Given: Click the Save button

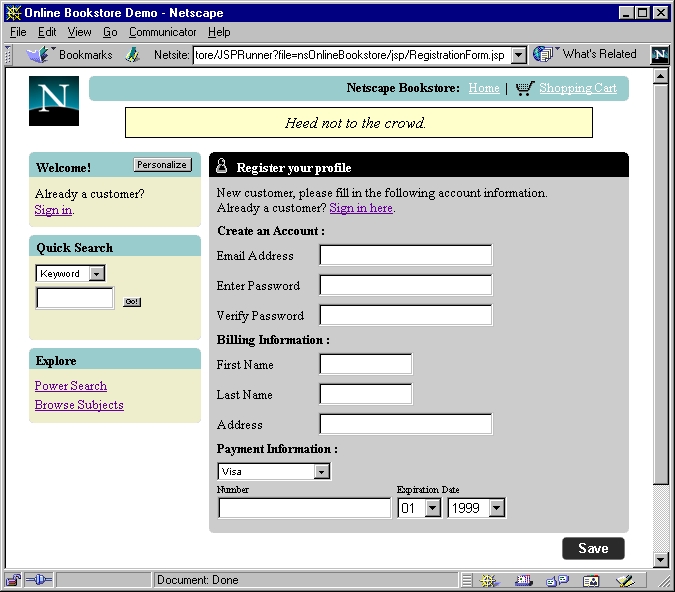Looking at the screenshot, I should click(x=593, y=549).
